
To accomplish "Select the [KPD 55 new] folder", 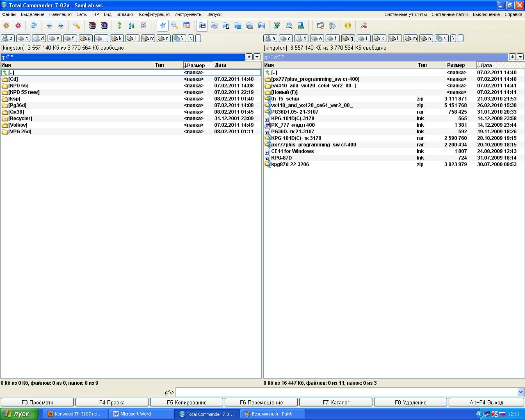I will point(130,92).
